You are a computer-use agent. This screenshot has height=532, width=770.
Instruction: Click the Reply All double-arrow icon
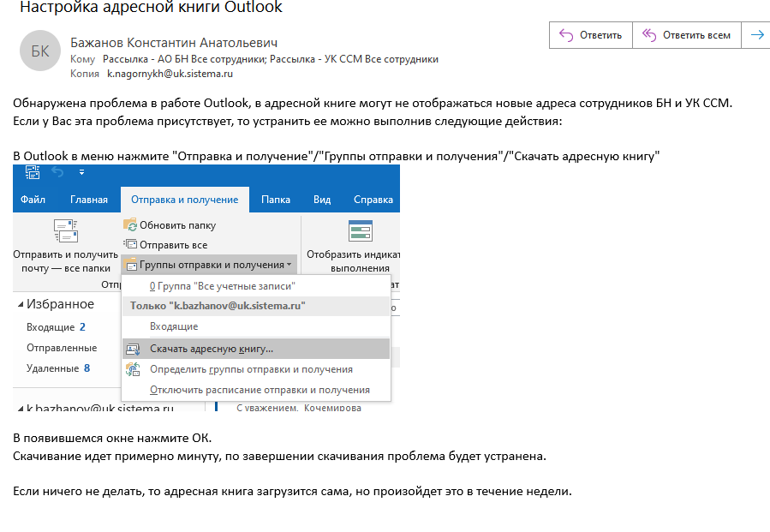click(x=649, y=35)
